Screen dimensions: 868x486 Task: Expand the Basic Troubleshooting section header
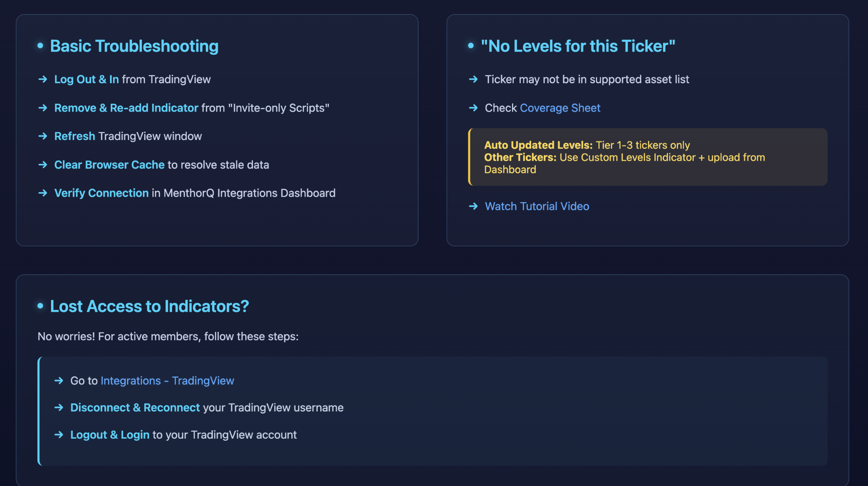(x=134, y=46)
